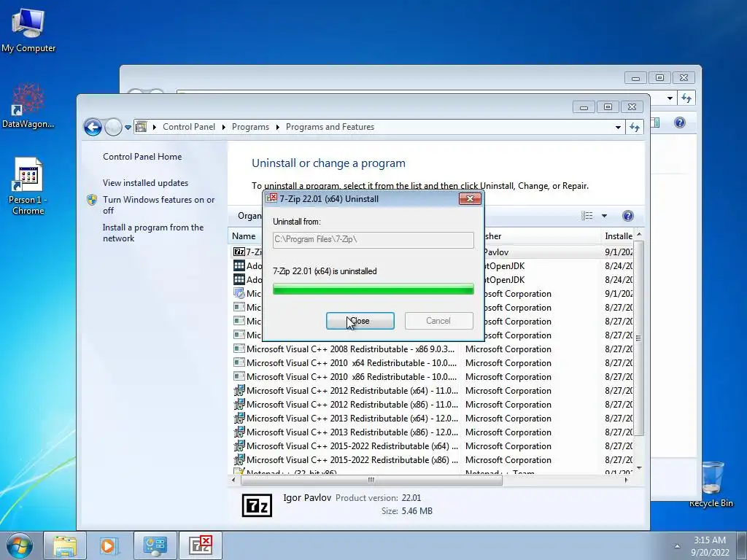Click icon of Visual C++ 2008 Redistributable row
The image size is (747, 560).
(239, 349)
